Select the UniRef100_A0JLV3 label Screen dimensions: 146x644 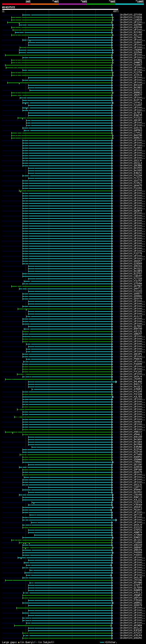(131, 316)
